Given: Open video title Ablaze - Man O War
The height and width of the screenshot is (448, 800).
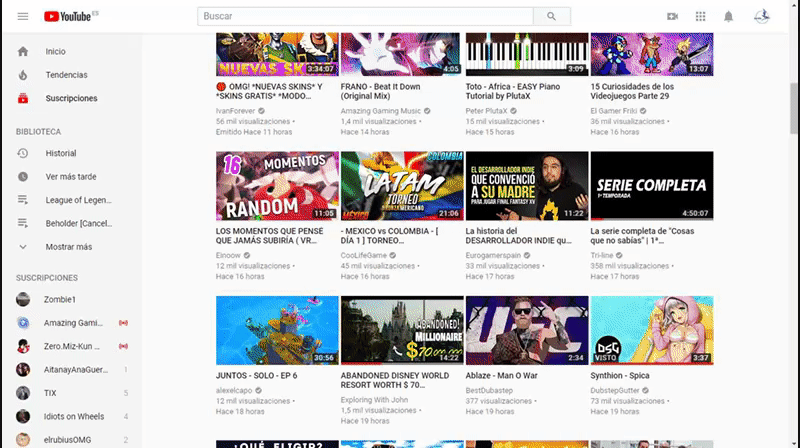Looking at the screenshot, I should [502, 376].
